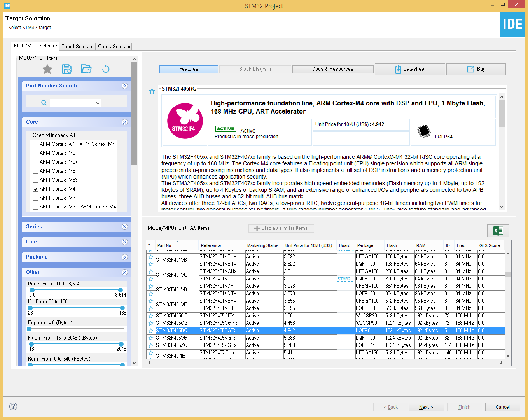Screen dimensions: 528x420
Task: Switch to the MCU/MPU Selector tab
Action: coord(35,46)
